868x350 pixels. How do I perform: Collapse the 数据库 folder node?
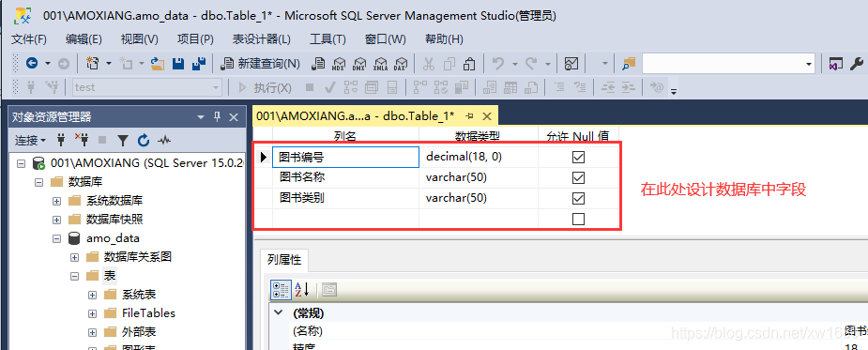[x=38, y=182]
